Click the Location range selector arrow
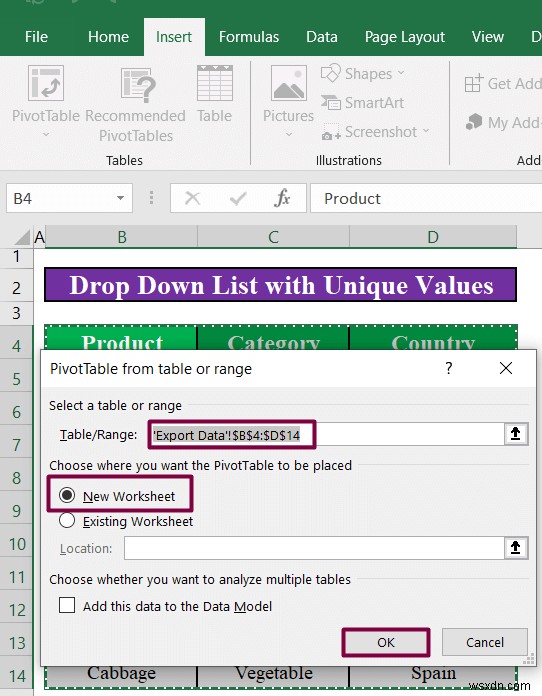The image size is (542, 696). coord(515,548)
